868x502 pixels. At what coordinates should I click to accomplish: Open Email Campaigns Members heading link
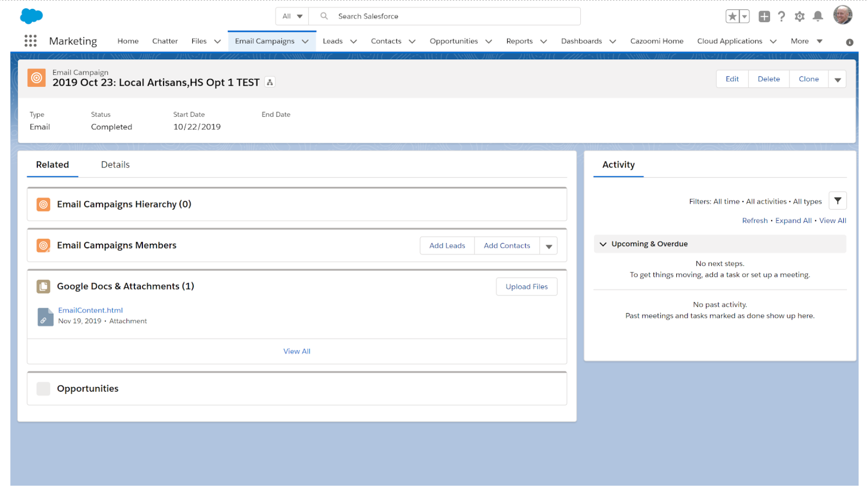click(x=117, y=245)
